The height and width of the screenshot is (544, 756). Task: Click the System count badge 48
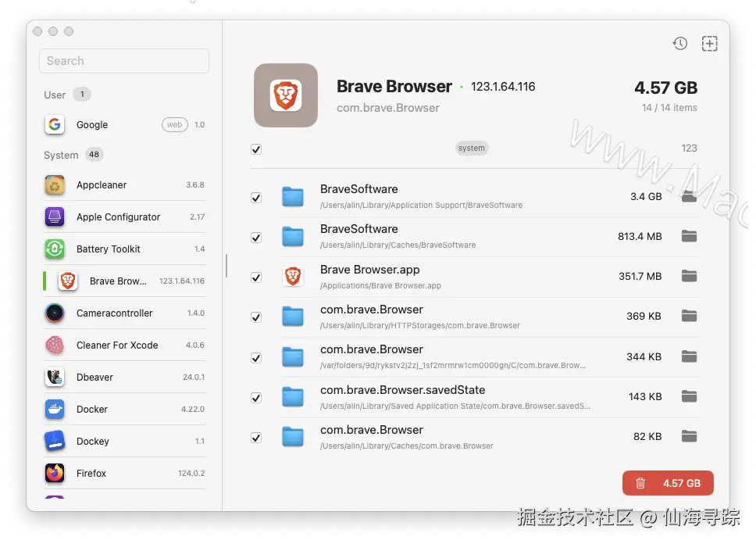(x=94, y=155)
